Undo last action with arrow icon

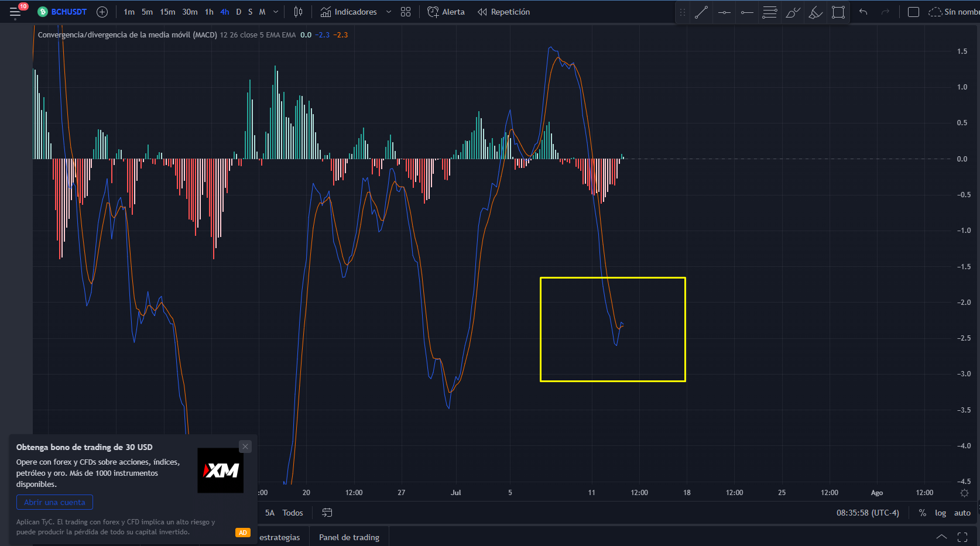[x=863, y=12]
